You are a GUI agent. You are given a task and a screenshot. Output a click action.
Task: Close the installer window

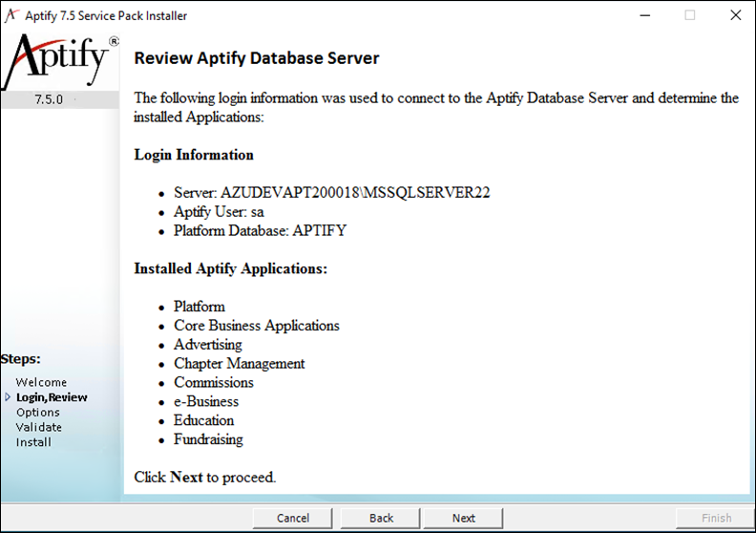click(x=735, y=15)
